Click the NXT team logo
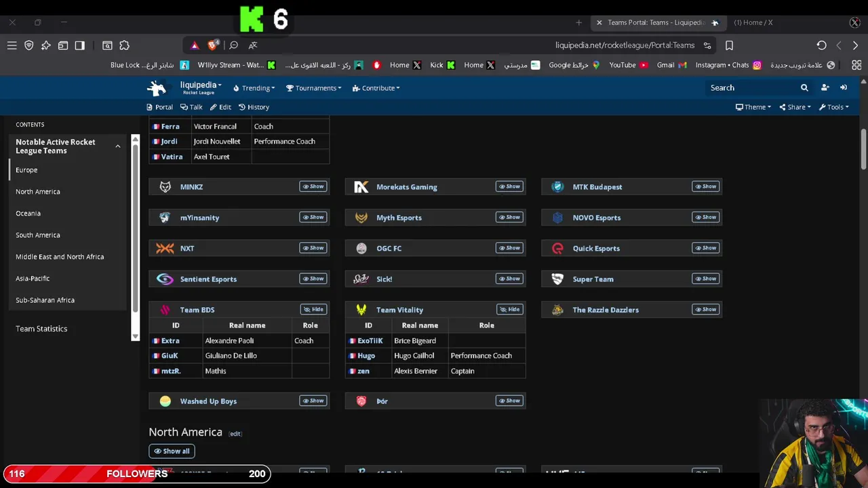The width and height of the screenshot is (868, 488). (165, 248)
